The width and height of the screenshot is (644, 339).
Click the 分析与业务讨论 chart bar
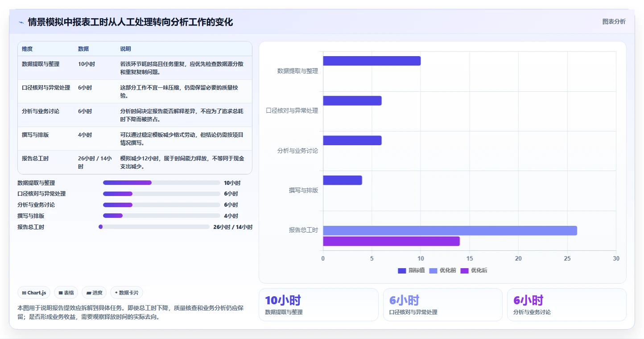pyautogui.click(x=352, y=140)
